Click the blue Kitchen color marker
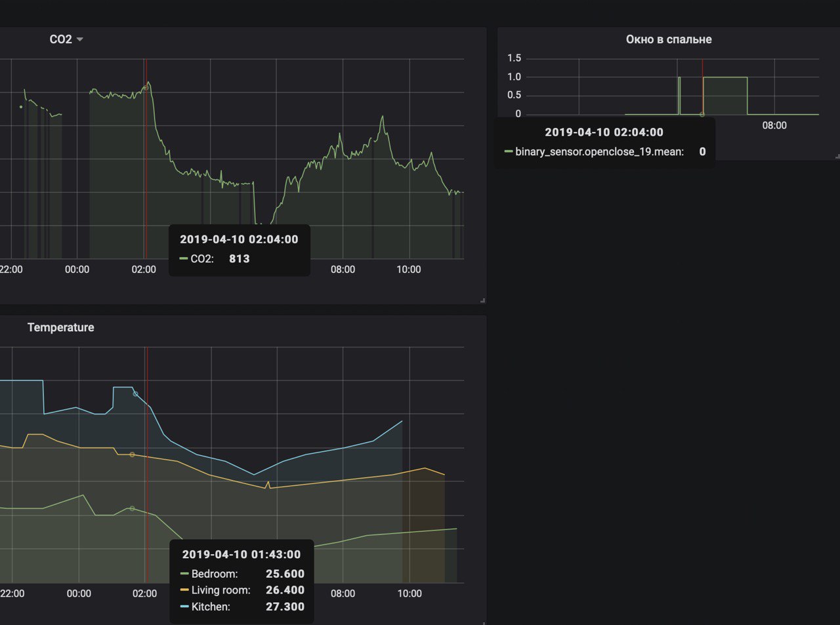The width and height of the screenshot is (840, 625). tap(184, 607)
